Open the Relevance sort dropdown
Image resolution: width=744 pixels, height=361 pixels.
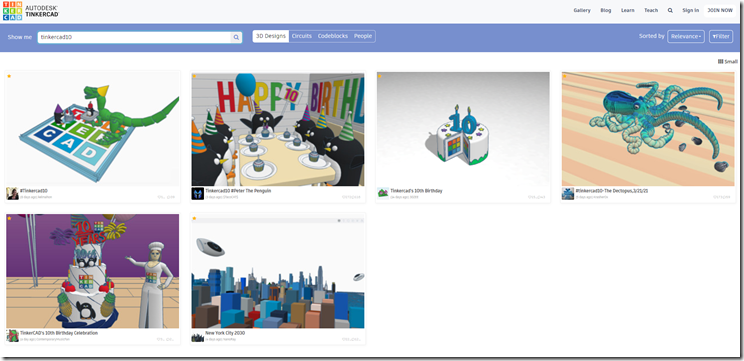tap(686, 37)
